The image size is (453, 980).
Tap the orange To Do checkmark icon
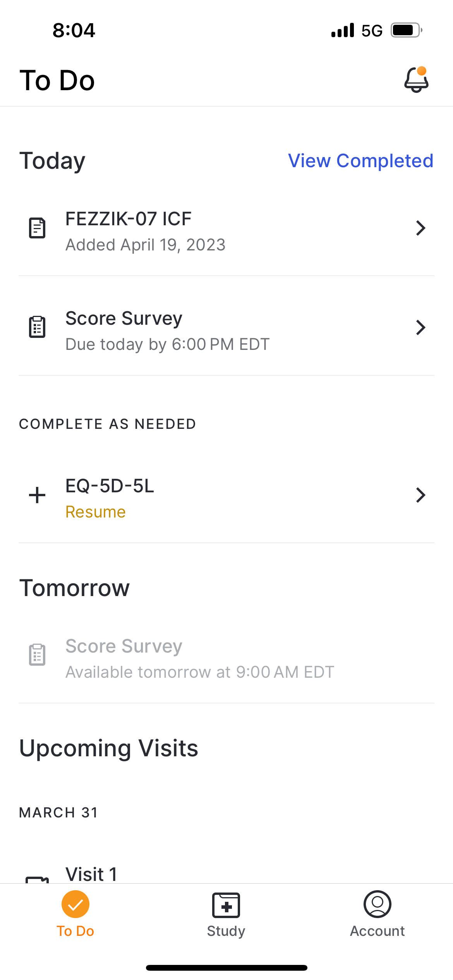75,904
